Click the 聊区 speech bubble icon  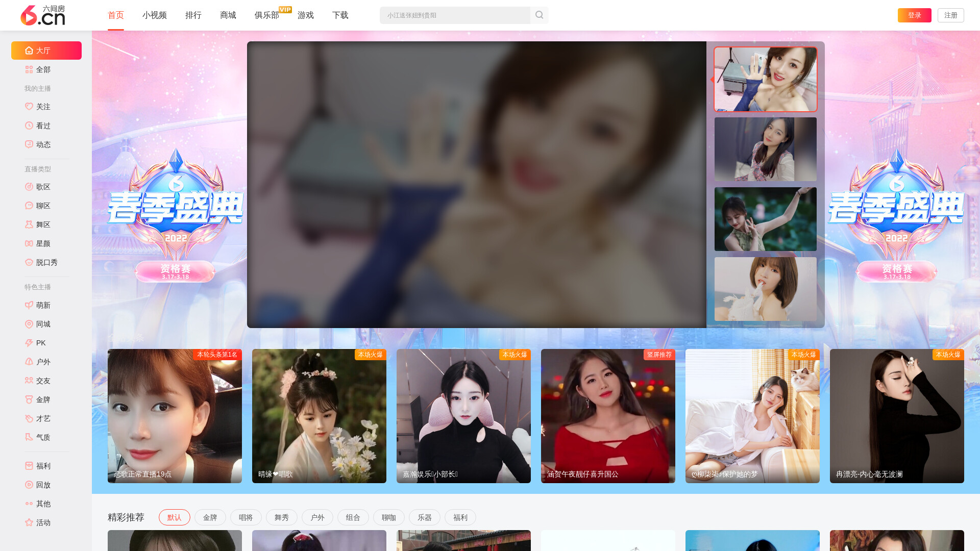click(29, 206)
